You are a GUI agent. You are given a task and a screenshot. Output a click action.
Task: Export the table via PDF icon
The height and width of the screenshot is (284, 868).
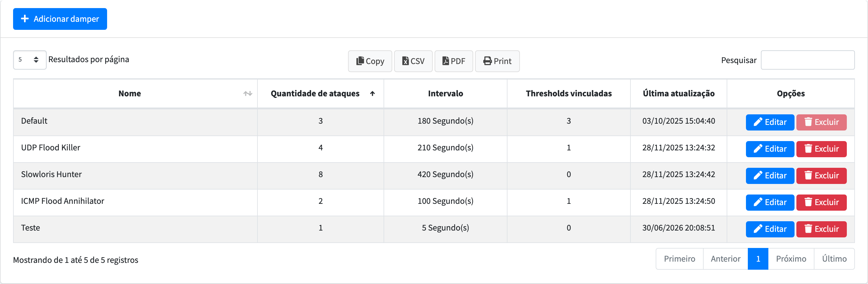click(x=446, y=61)
